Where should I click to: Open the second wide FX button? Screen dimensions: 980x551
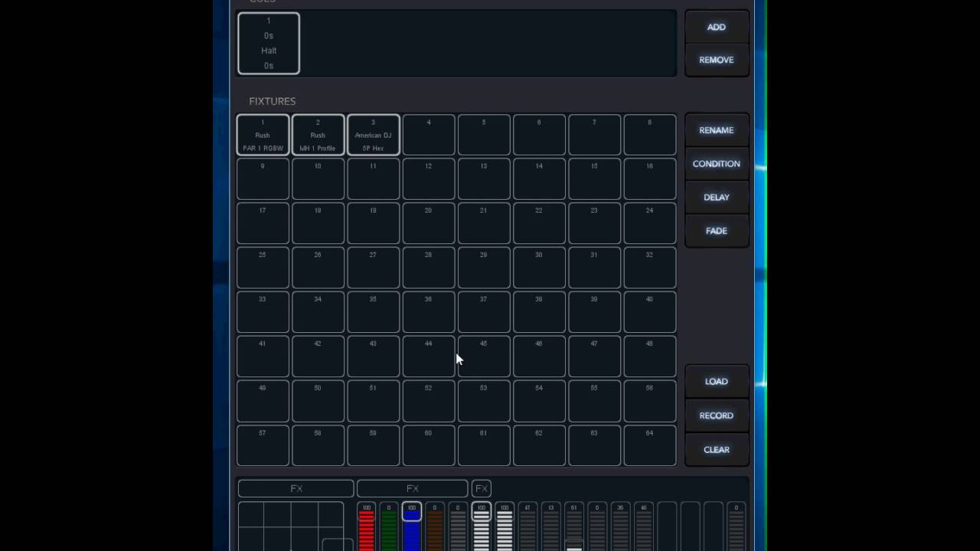(x=413, y=488)
